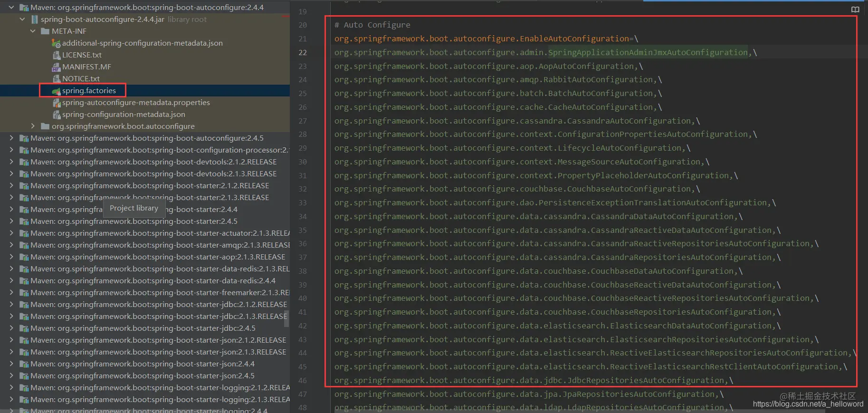Select spring-autoconfigure-metadata.properties file
The image size is (868, 413).
(x=136, y=103)
